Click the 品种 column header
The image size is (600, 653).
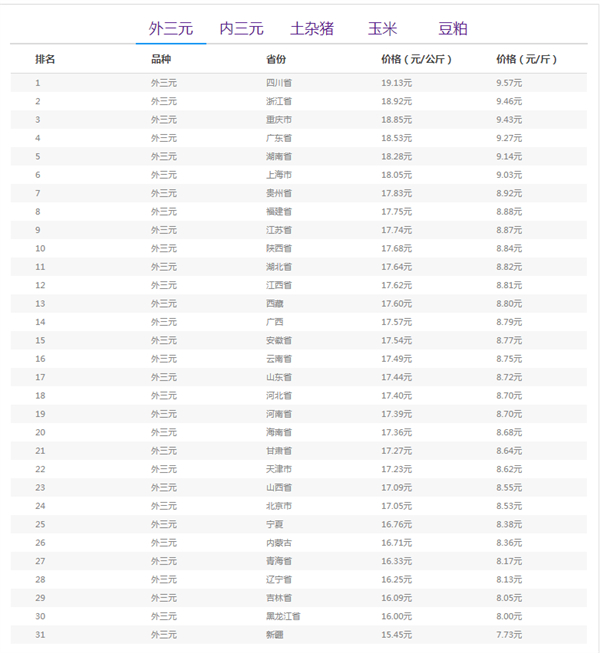point(161,60)
